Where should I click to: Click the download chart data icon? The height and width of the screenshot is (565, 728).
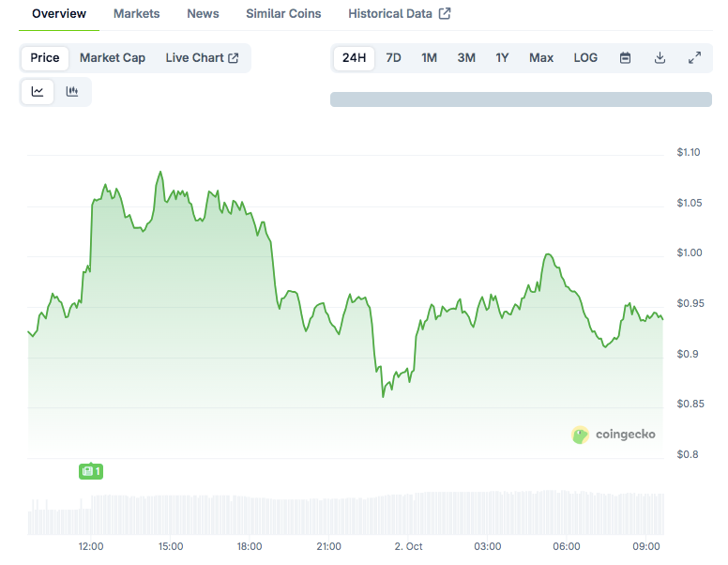tap(660, 57)
